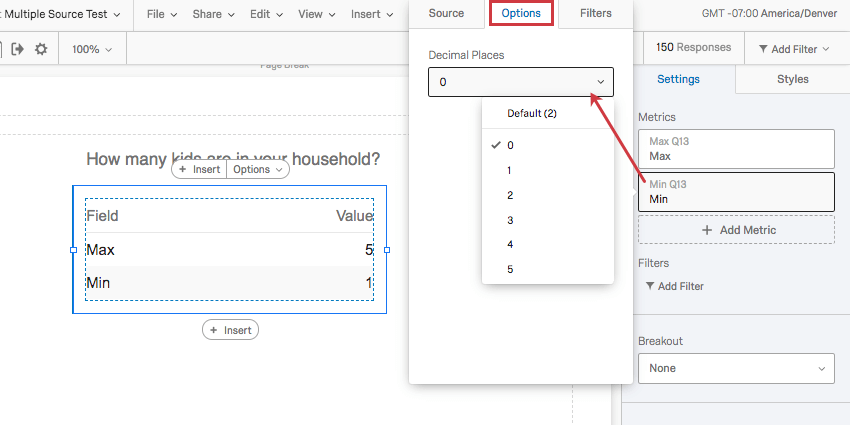This screenshot has height=425, width=850.
Task: Select the Max Q13 metric
Action: click(x=736, y=149)
